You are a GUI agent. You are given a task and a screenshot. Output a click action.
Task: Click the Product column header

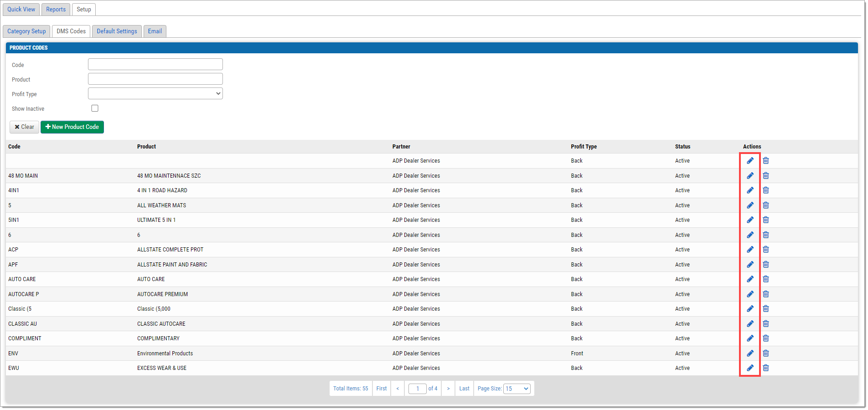(146, 147)
